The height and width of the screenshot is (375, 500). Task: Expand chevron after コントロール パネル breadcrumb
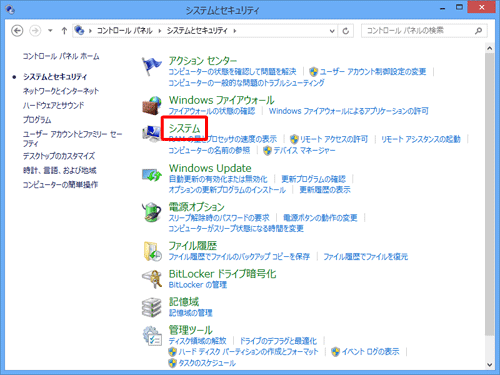(160, 31)
